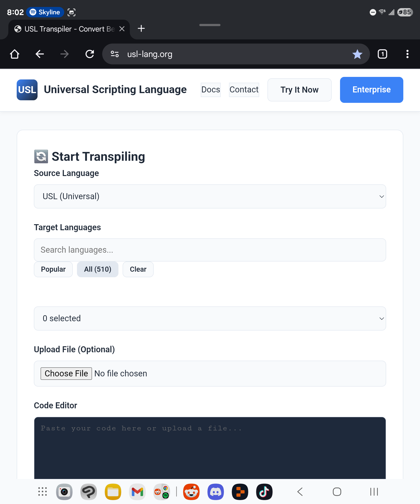Image resolution: width=420 pixels, height=504 pixels.
Task: Open the tab switcher icon
Action: coord(382,54)
